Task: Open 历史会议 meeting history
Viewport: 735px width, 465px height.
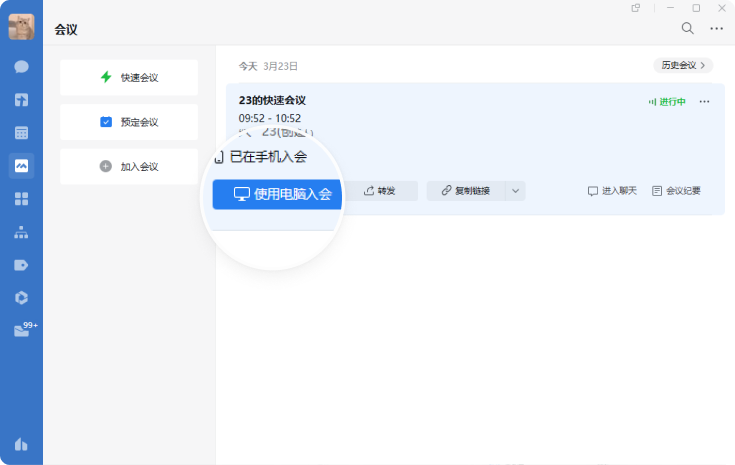Action: click(x=683, y=65)
